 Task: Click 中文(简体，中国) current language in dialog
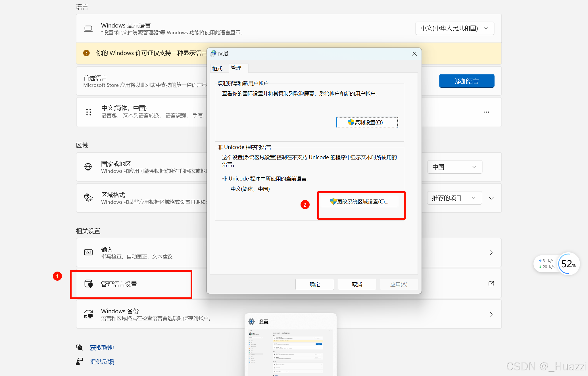(x=250, y=189)
